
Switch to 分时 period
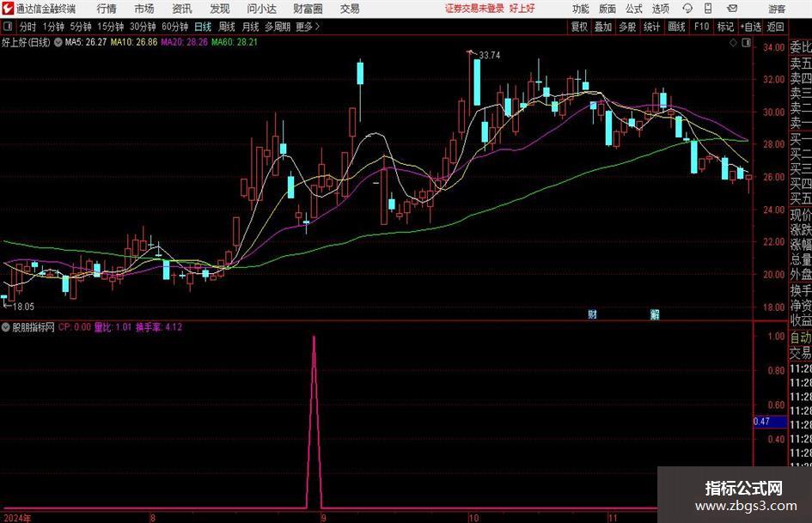28,27
